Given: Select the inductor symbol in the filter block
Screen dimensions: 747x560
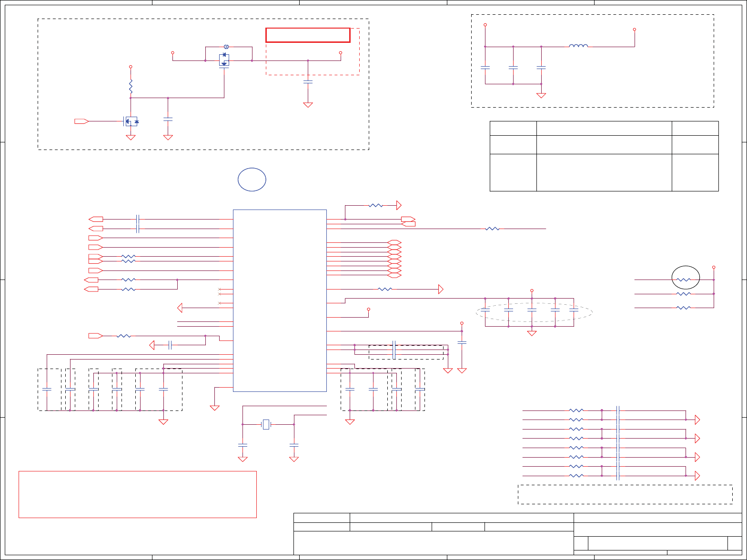Looking at the screenshot, I should point(579,46).
